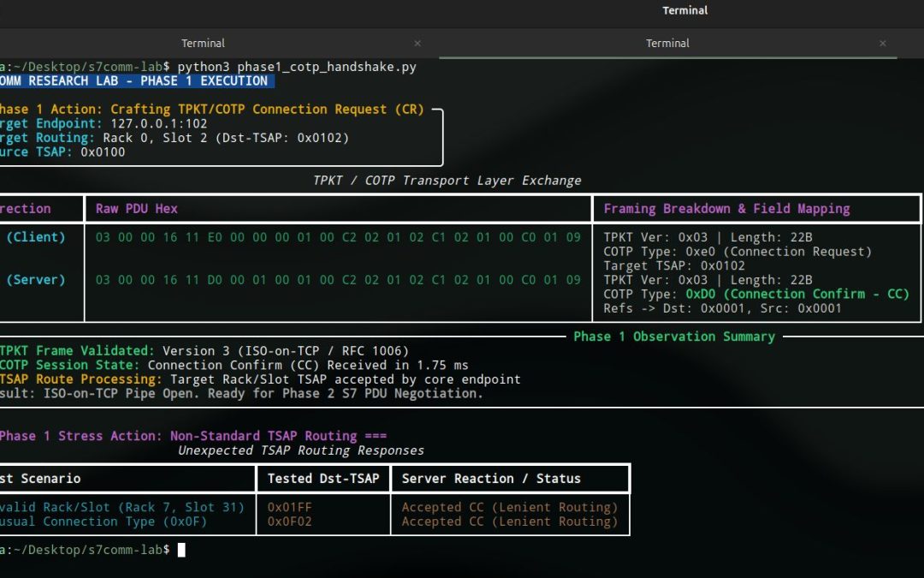
Task: Click the Source TSAP value 0x0100
Action: (103, 152)
